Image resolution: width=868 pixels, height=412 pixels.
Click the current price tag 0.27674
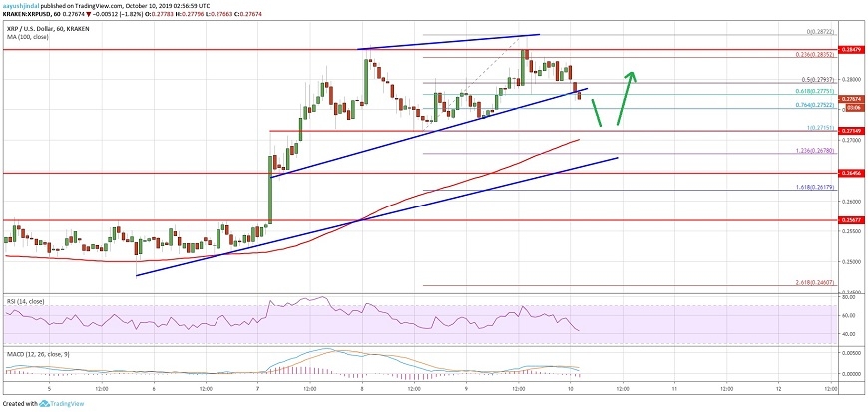click(851, 98)
